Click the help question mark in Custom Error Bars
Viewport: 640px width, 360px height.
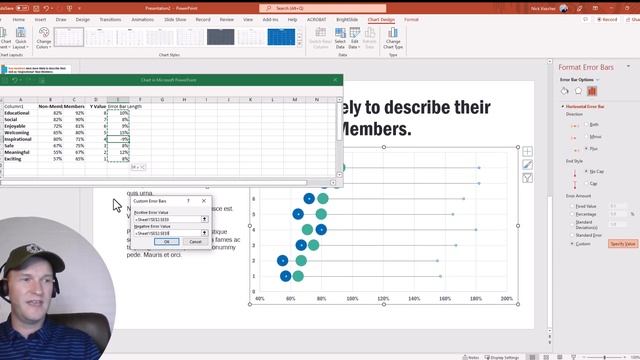(x=188, y=201)
